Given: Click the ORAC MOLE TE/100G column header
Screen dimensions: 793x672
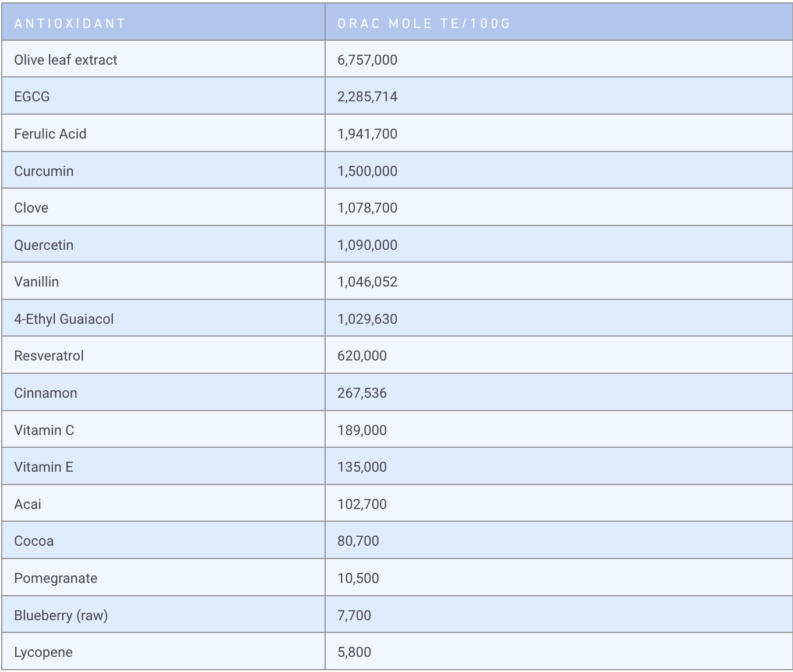Looking at the screenshot, I should 424,23.
